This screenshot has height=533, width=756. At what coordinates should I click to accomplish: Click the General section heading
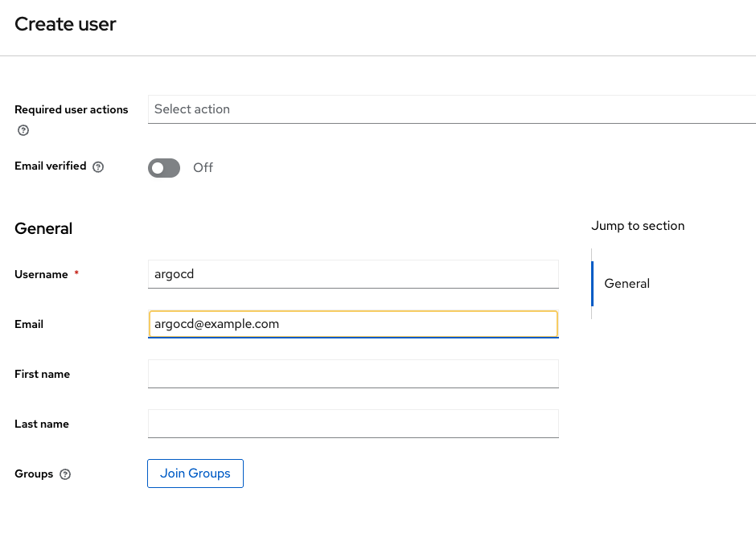[x=43, y=228]
